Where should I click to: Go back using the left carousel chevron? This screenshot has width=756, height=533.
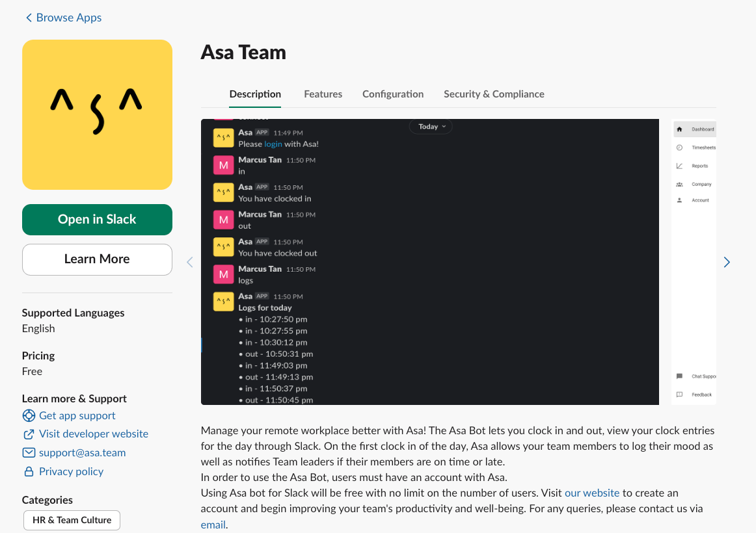(189, 262)
